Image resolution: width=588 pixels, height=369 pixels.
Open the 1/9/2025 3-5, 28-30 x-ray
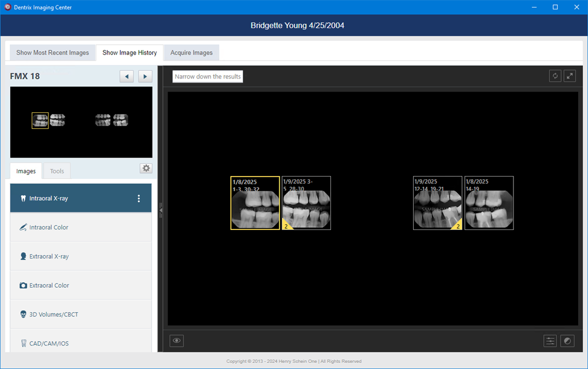tap(307, 203)
